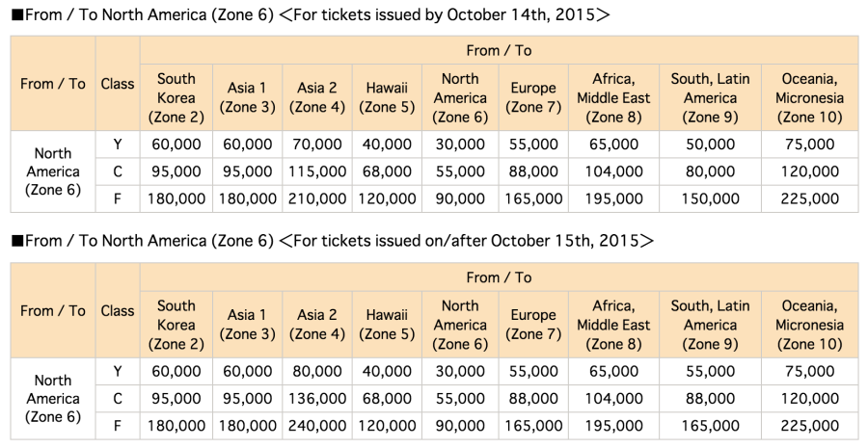Click the first table's Hawaii (Zone 5) column header
Viewport: 868px width, 448px height.
386,97
